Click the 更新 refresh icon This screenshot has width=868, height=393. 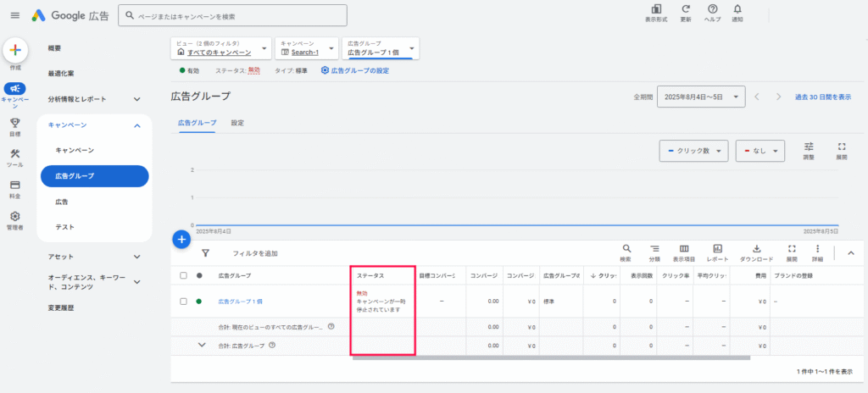686,8
